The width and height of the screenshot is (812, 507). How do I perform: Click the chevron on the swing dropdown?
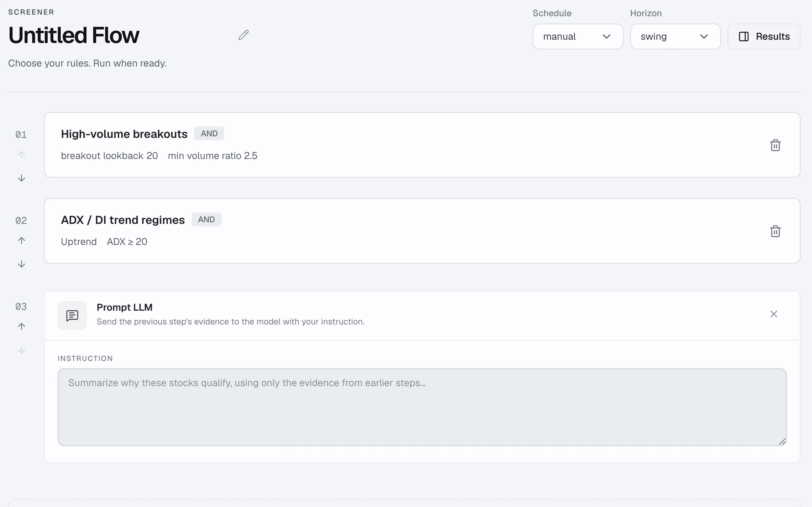point(704,37)
